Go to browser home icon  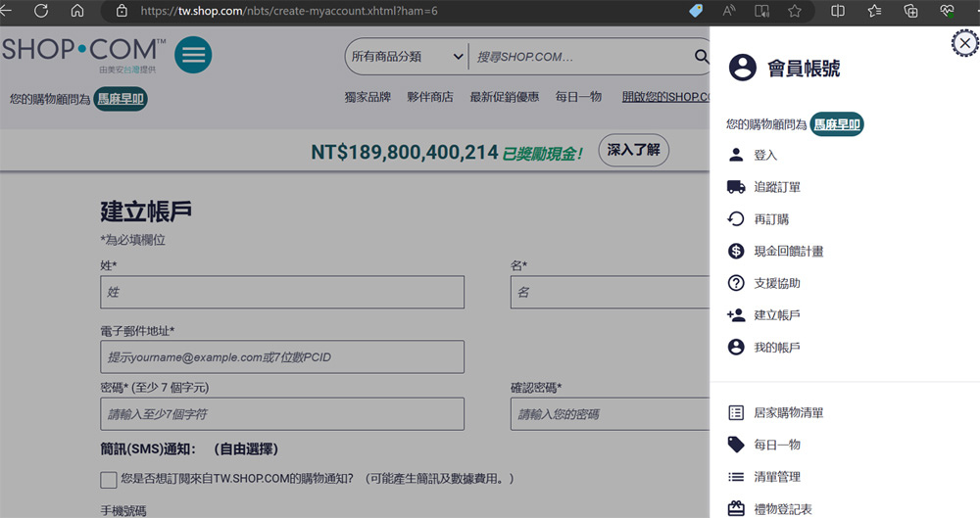coord(77,11)
